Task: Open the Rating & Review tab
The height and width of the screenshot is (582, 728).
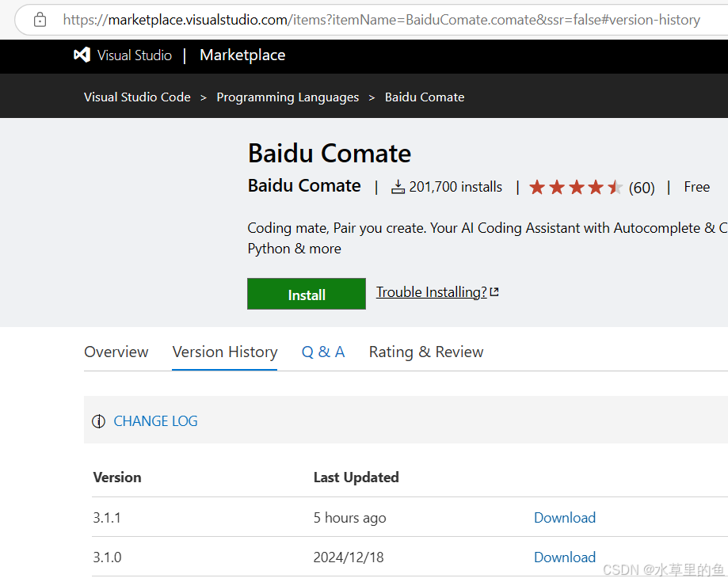Action: point(426,352)
